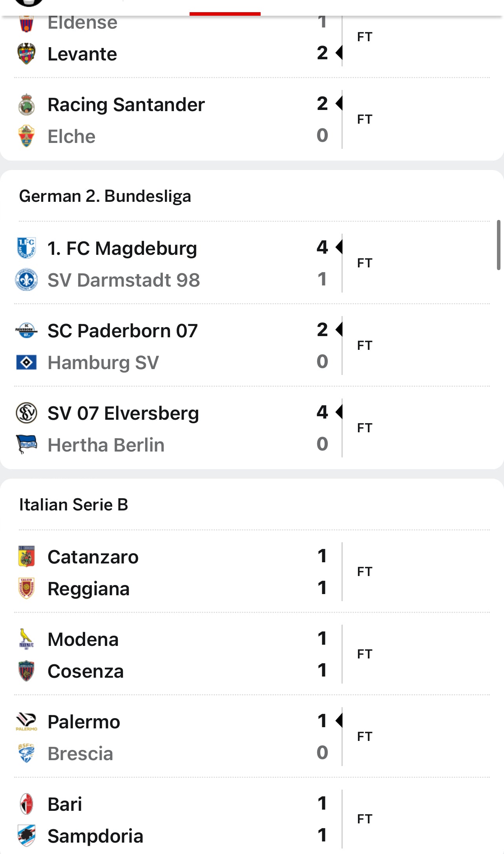Select Elche team name
The image size is (504, 854).
coord(71,136)
